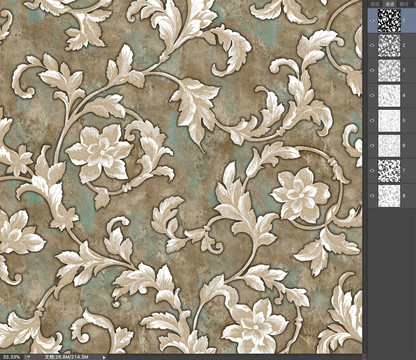Choose the channel 6 thumbnail
This screenshot has width=416, height=360.
pos(389,145)
